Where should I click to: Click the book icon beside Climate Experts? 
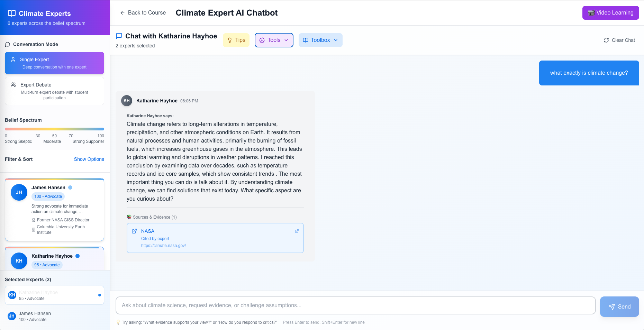[12, 13]
